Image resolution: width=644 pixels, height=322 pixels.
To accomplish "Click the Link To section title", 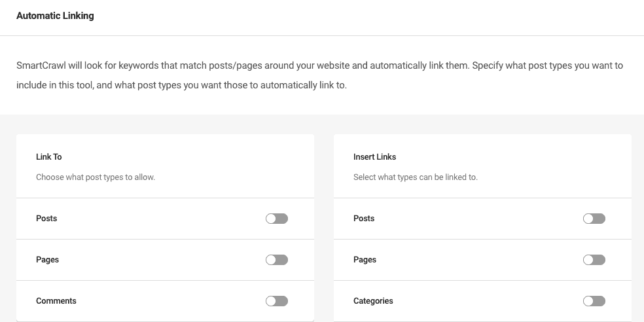I will (49, 157).
